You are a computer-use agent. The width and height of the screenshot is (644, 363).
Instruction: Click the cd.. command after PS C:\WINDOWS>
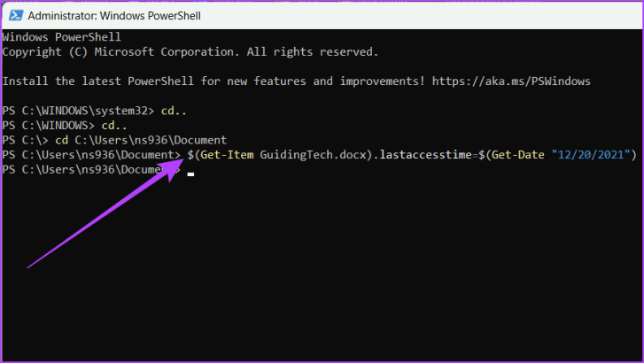(117, 126)
